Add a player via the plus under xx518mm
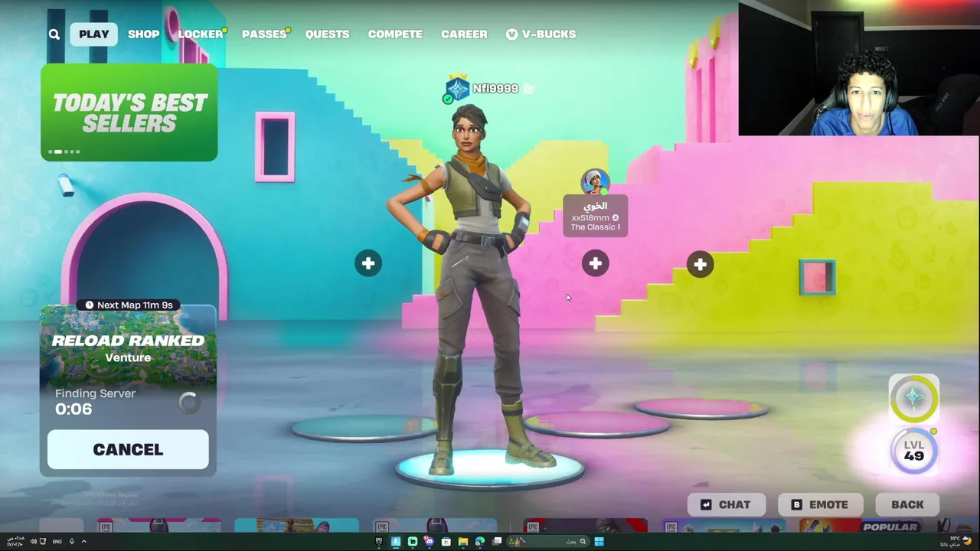This screenshot has width=980, height=551. coord(595,263)
